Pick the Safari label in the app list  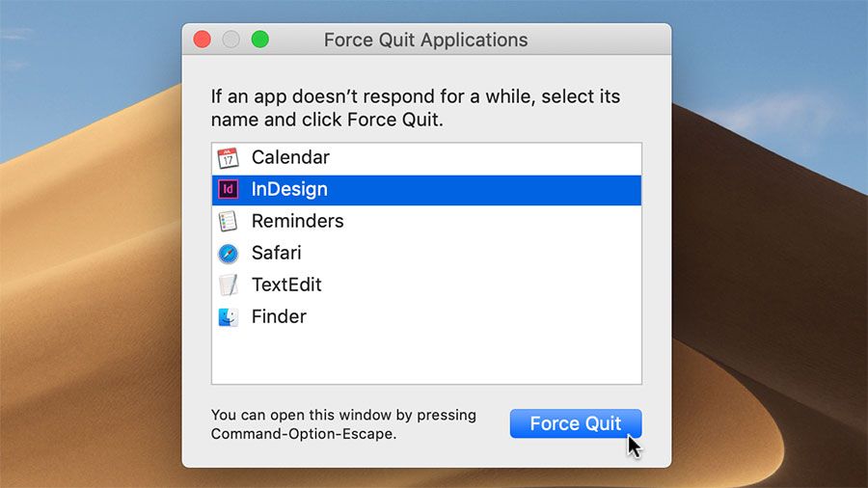[276, 253]
